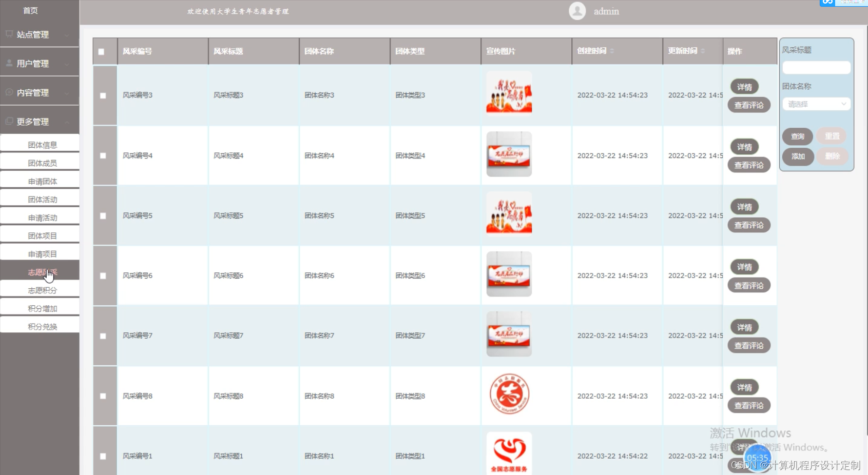Click the 用户管理 person icon

click(x=9, y=63)
